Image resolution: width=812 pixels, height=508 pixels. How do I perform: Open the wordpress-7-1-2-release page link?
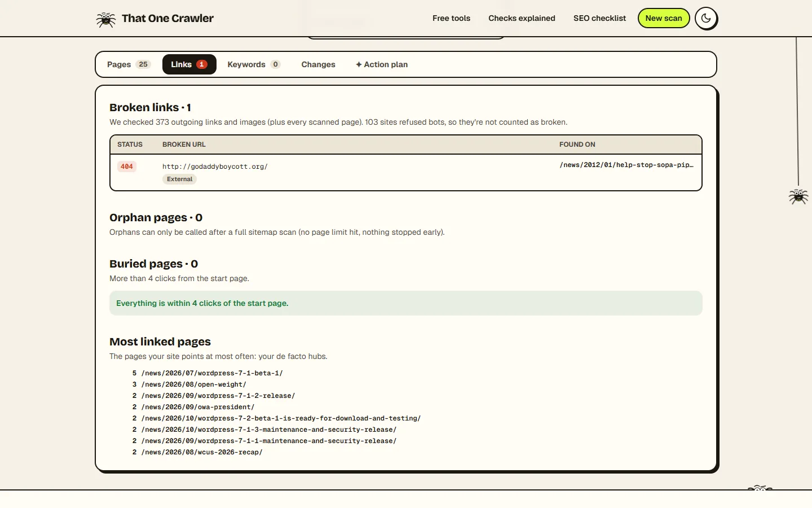(x=218, y=396)
